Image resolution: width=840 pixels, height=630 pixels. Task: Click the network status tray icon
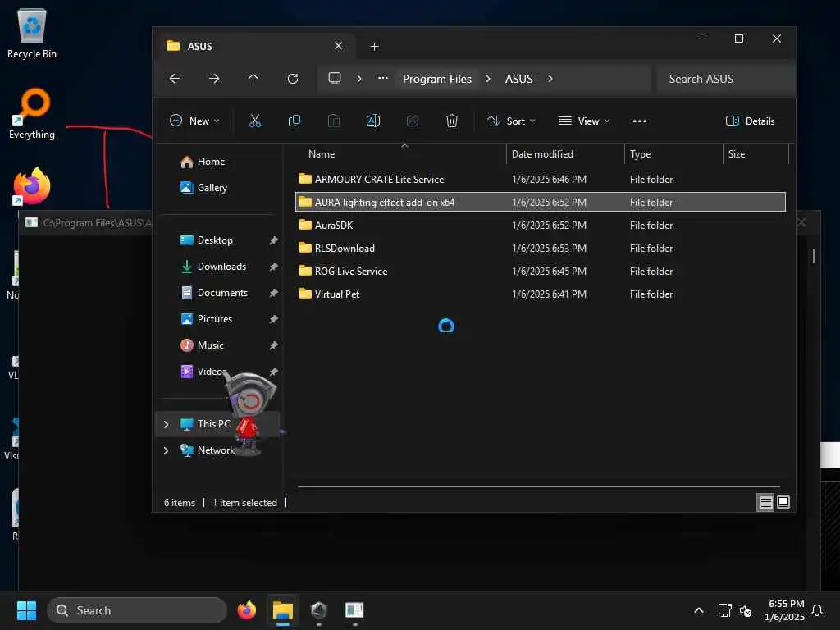(x=724, y=610)
